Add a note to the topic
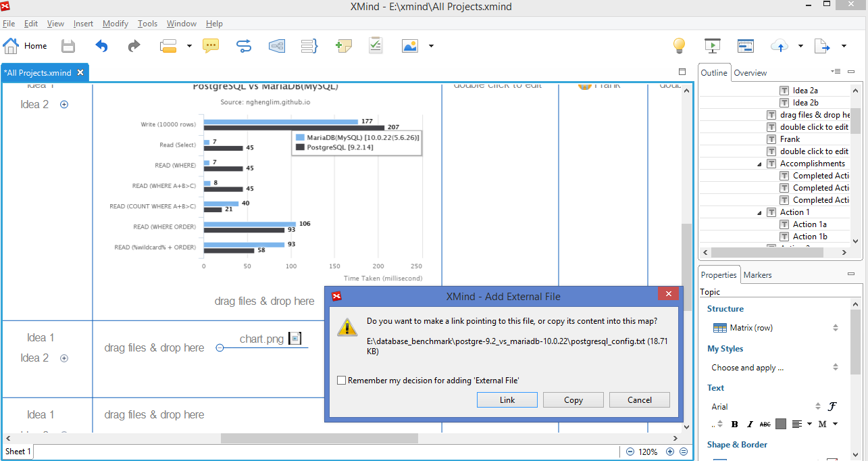Viewport: 868px width, 461px height. click(343, 46)
